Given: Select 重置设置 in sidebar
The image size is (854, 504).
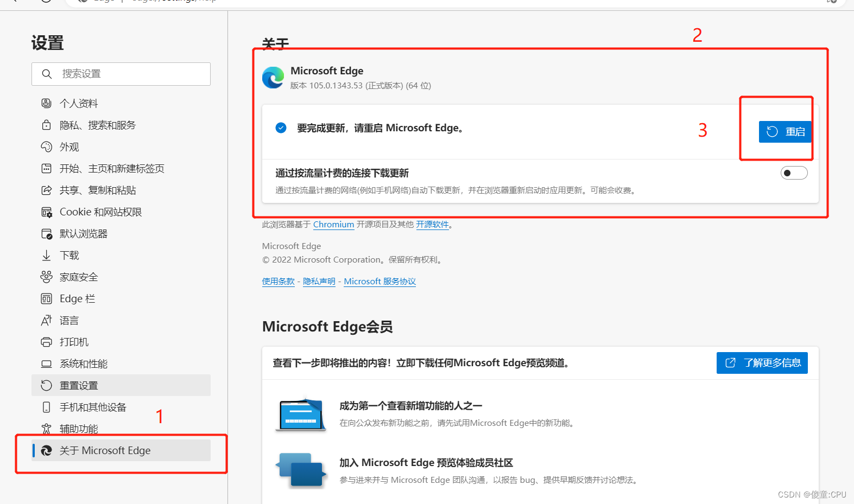Looking at the screenshot, I should [121, 385].
